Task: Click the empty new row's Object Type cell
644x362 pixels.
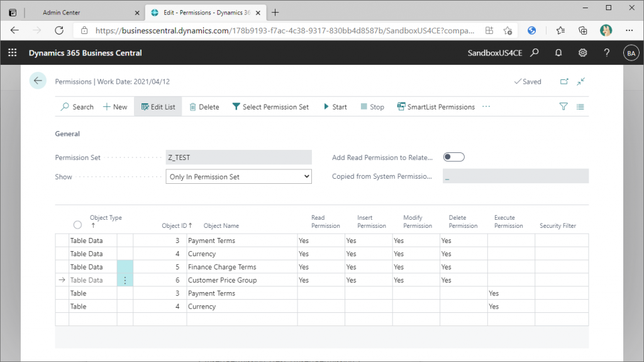Action: tap(93, 320)
